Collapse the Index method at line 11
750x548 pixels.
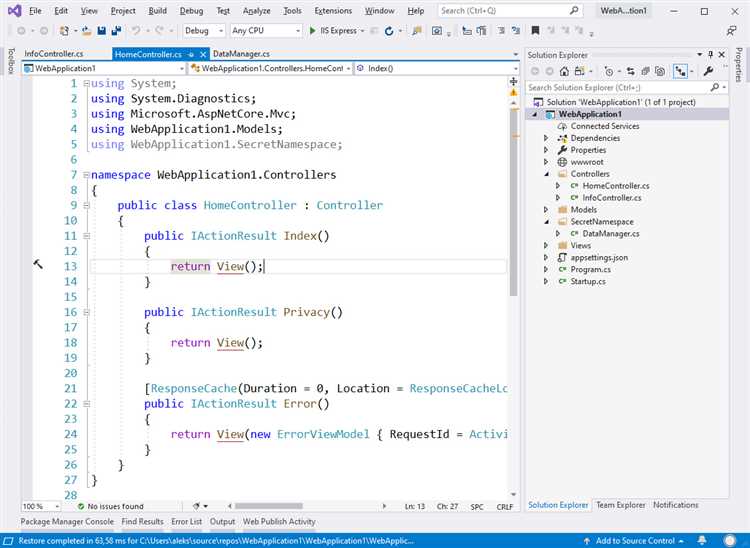click(x=86, y=236)
